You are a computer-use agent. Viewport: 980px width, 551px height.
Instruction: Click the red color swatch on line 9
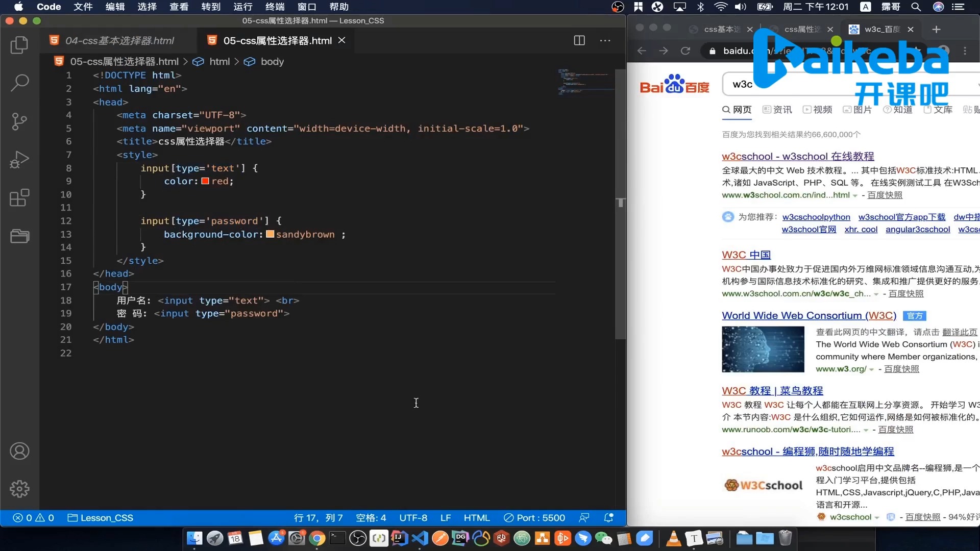205,181
